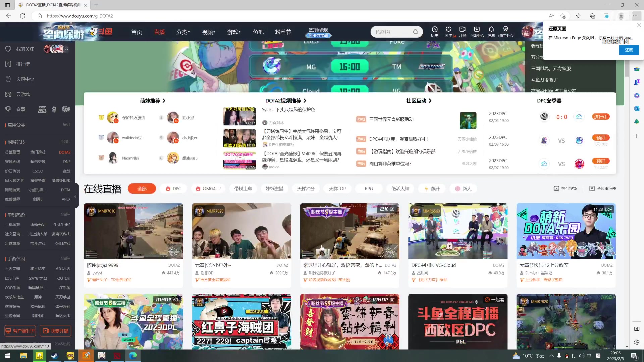Screen dimensions: 644x362
Task: Expand 分类 dropdown in top navigation
Action: click(183, 32)
